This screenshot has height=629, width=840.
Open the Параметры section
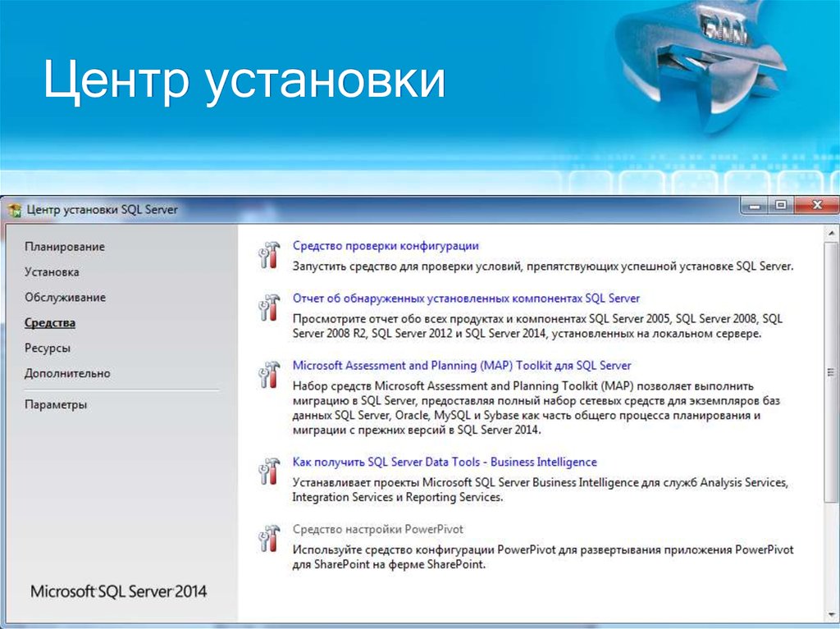[x=56, y=404]
